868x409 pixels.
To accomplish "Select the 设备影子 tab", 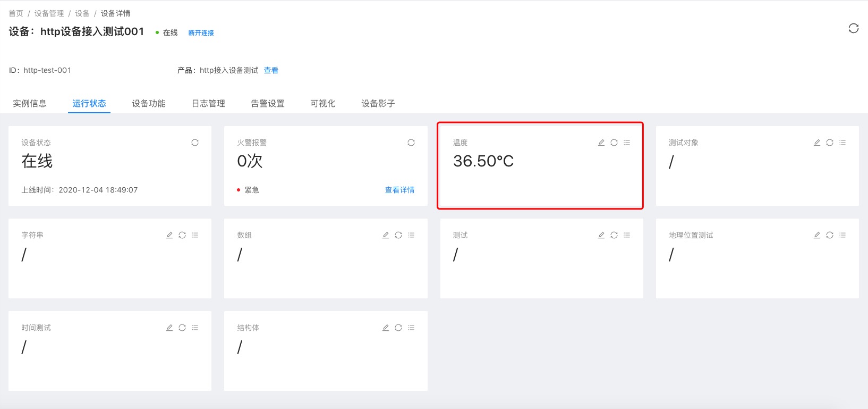I will (x=378, y=103).
